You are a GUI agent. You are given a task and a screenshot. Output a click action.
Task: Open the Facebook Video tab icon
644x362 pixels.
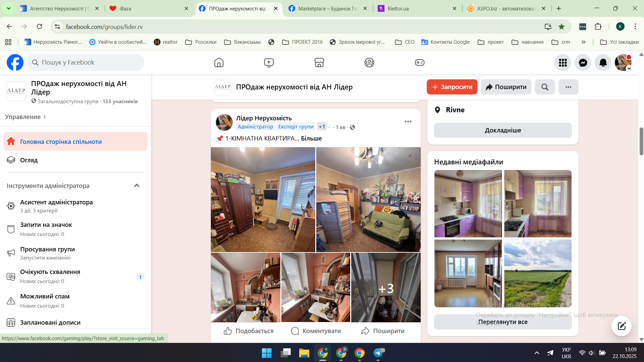[x=269, y=63]
